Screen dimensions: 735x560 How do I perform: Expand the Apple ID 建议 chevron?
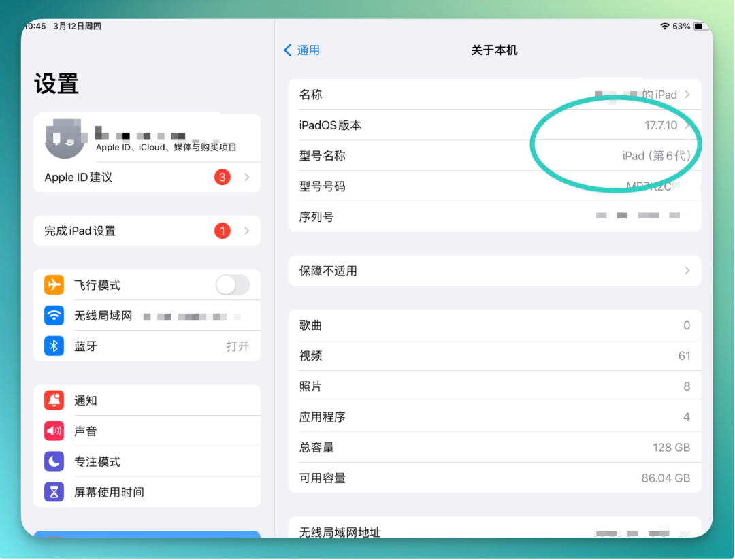[x=246, y=177]
